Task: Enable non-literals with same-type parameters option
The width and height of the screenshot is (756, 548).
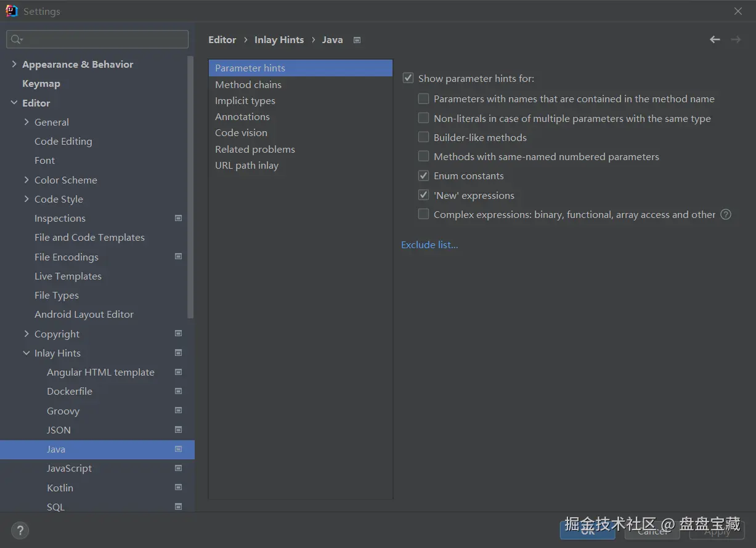Action: (x=423, y=118)
